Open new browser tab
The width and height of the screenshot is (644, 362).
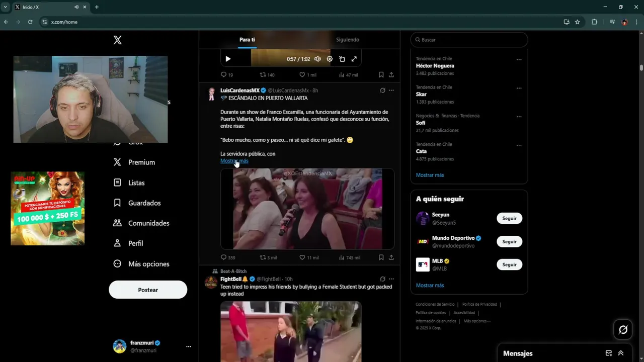[97, 7]
